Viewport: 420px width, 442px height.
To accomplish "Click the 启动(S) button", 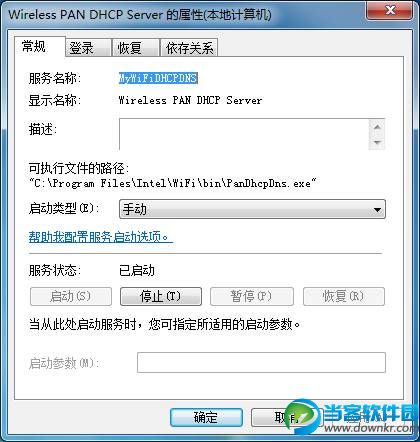I will [x=71, y=296].
